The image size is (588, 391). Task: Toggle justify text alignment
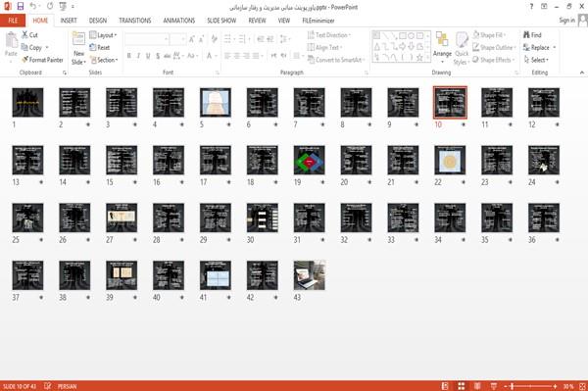(x=256, y=56)
